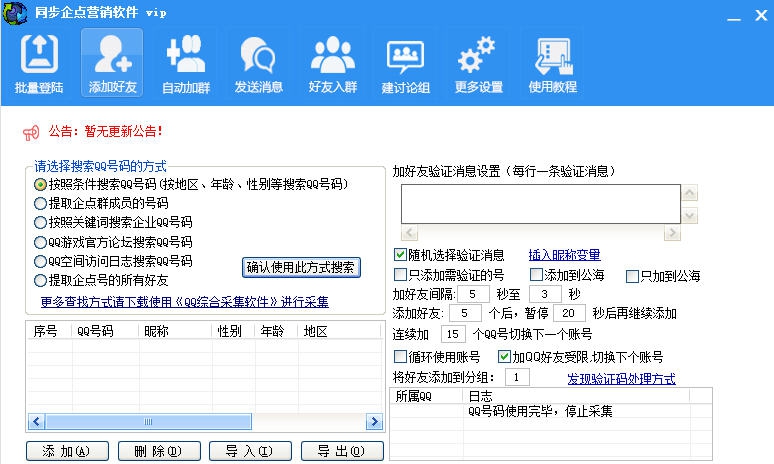Viewport: 774px width, 464px height.
Task: Click the QQ号码 column header
Action: click(105, 331)
